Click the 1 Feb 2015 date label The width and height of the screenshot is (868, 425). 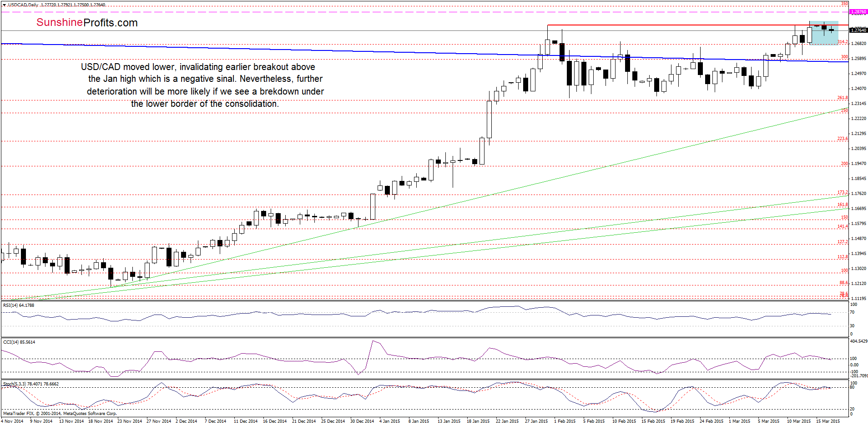[565, 421]
